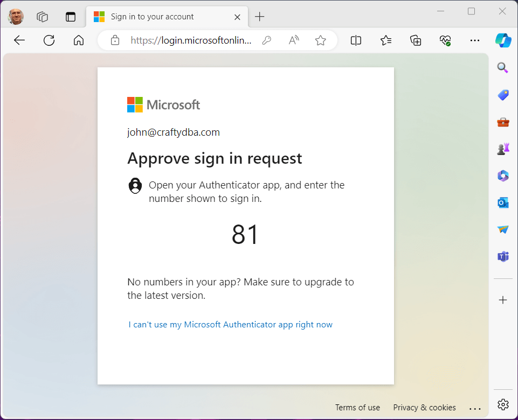This screenshot has width=518, height=420.
Task: Click the Authenticator lock icon
Action: tap(135, 185)
